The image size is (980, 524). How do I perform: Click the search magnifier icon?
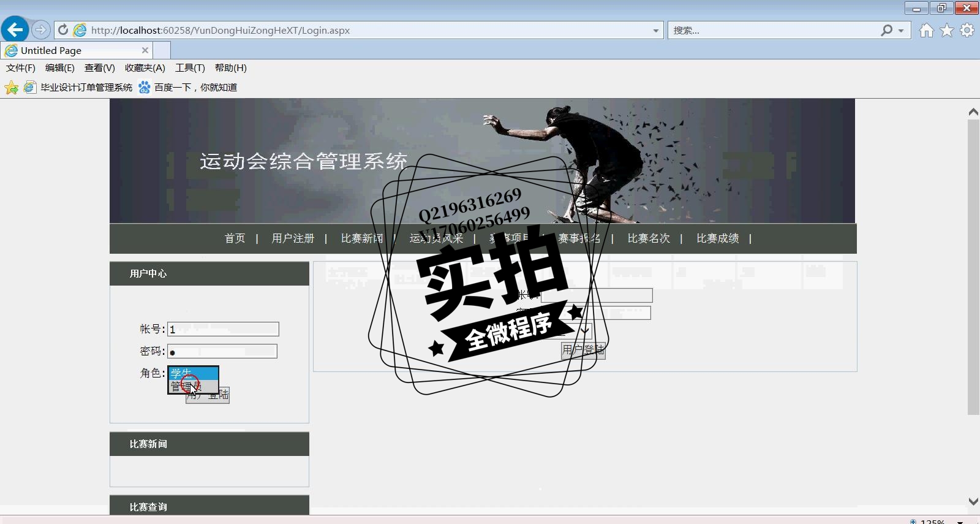tap(886, 30)
